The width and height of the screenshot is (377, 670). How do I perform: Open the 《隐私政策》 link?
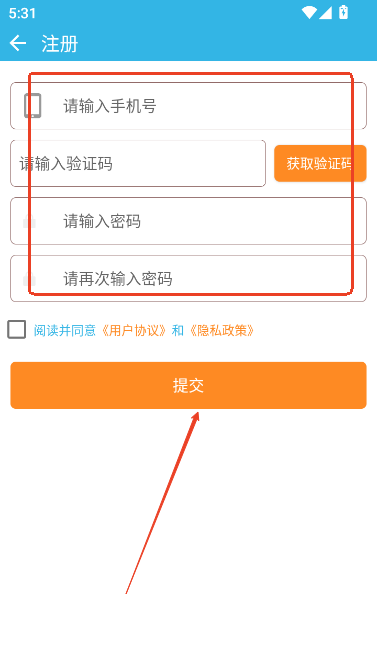pyautogui.click(x=222, y=330)
